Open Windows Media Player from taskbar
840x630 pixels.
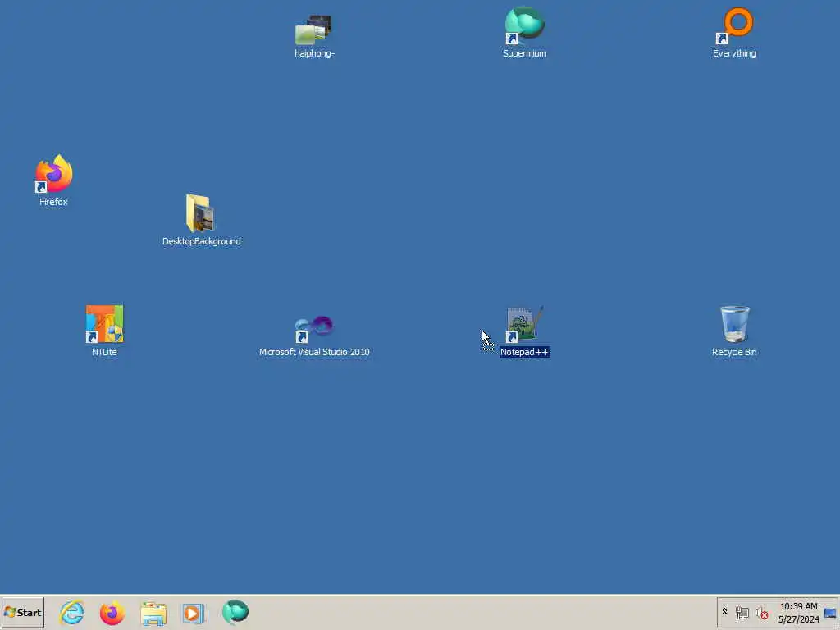point(194,613)
